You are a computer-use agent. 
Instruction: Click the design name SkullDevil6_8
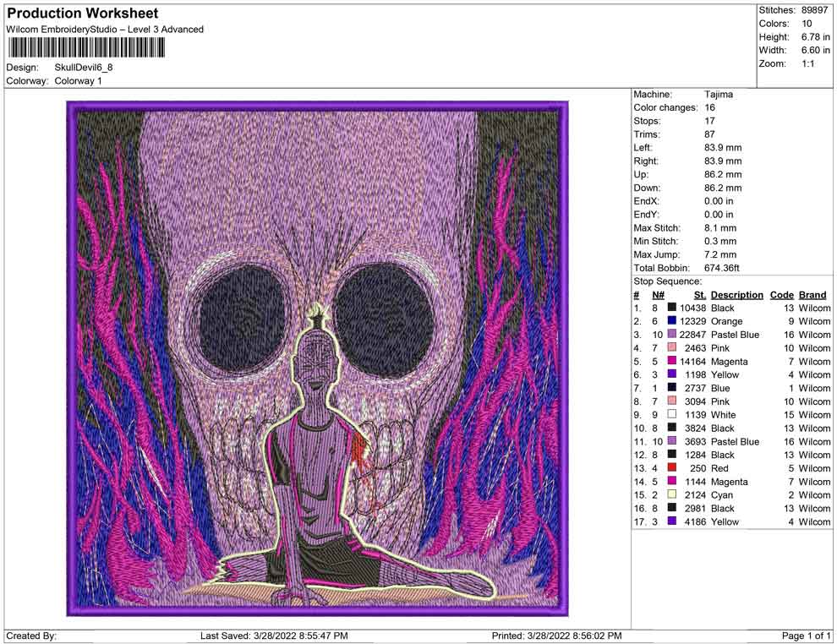[x=84, y=67]
